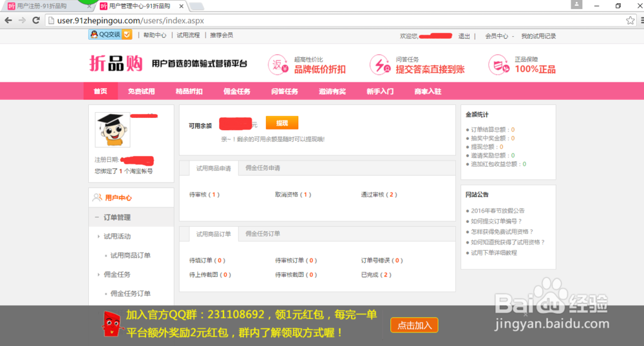Select the 试用商品订单 tab
This screenshot has height=346, width=644.
pyautogui.click(x=214, y=234)
